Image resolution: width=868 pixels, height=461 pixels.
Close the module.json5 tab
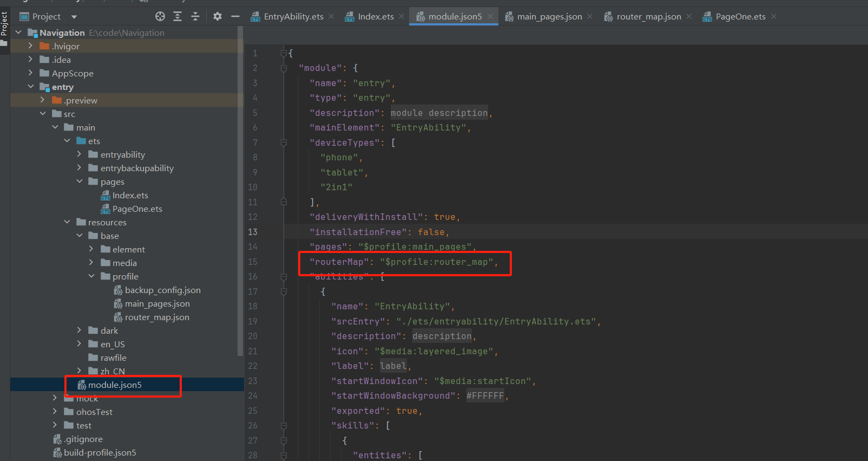click(x=490, y=17)
